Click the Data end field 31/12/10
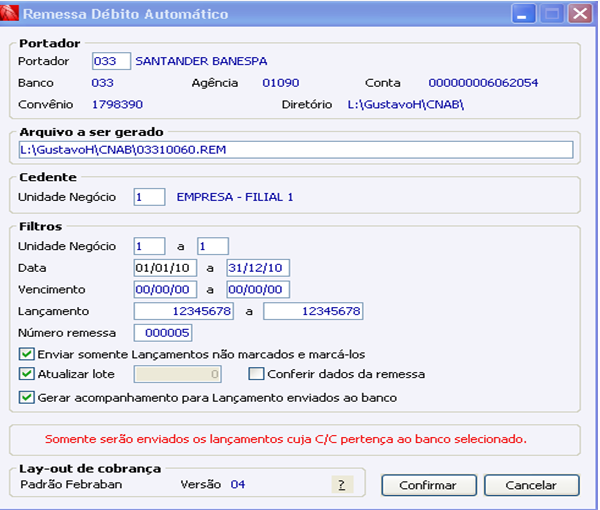600x510 pixels. 258,268
